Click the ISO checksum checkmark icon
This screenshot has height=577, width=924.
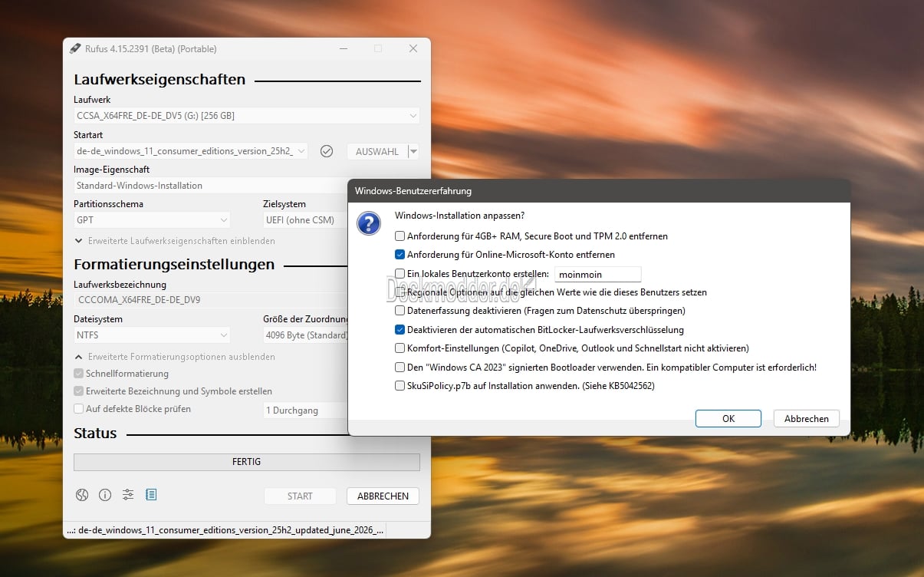coord(327,151)
